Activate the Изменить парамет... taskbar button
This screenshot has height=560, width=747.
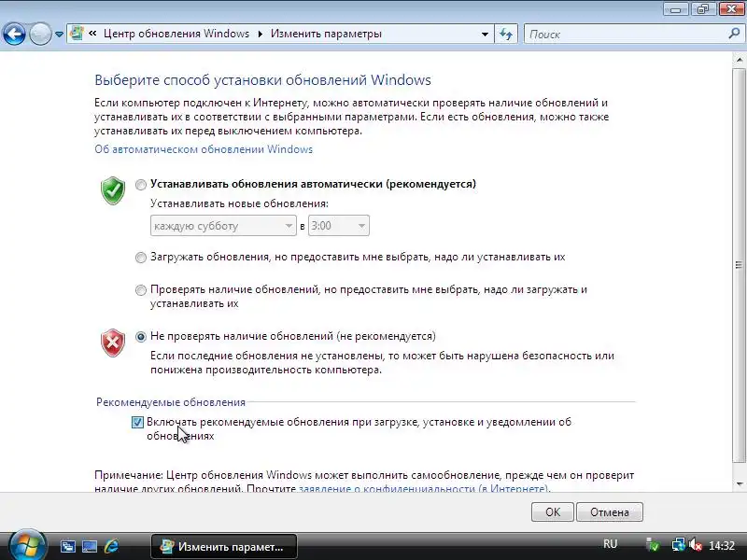(x=224, y=546)
